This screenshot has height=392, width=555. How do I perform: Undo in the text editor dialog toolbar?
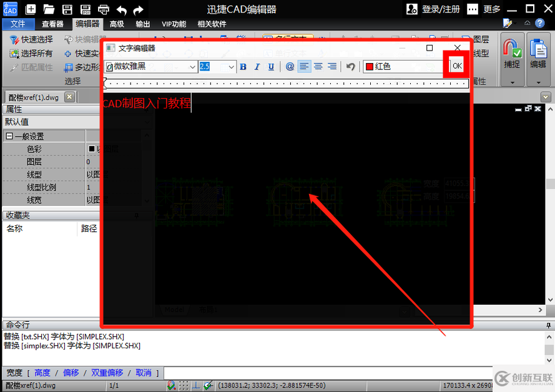[x=350, y=67]
